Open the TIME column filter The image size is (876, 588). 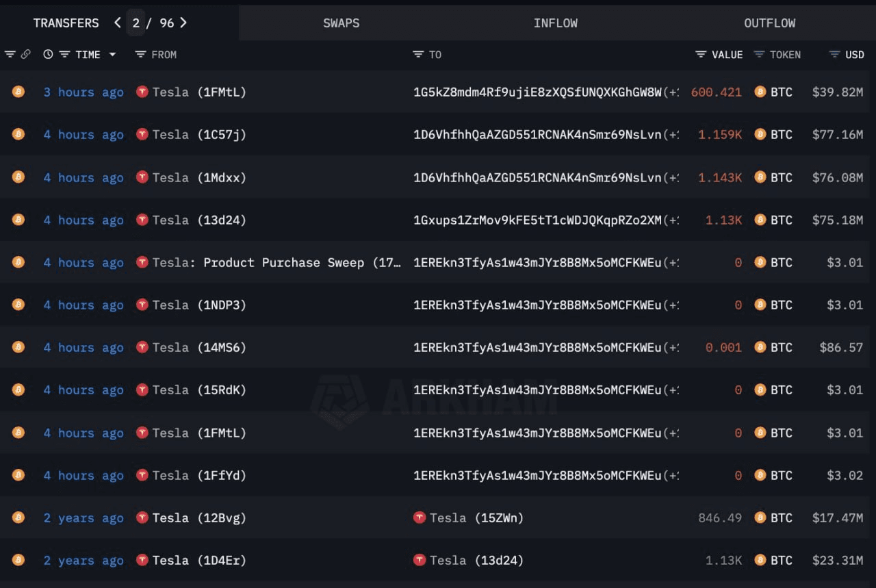pos(64,54)
